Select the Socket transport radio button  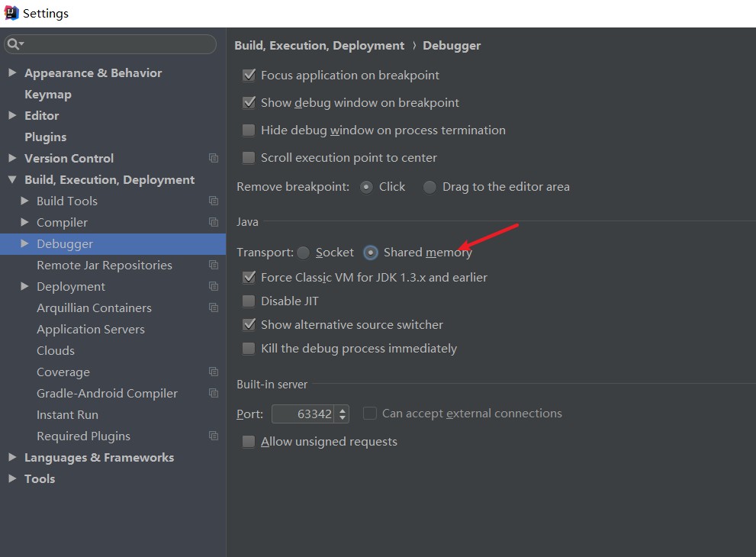304,253
